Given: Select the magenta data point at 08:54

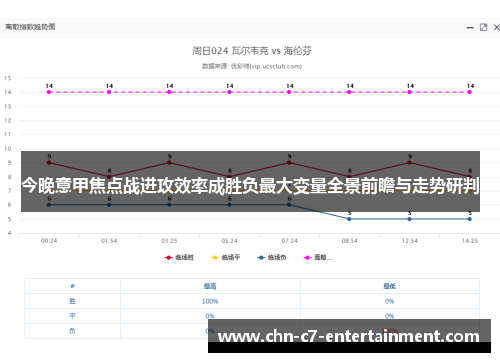Looking at the screenshot, I should [x=349, y=92].
